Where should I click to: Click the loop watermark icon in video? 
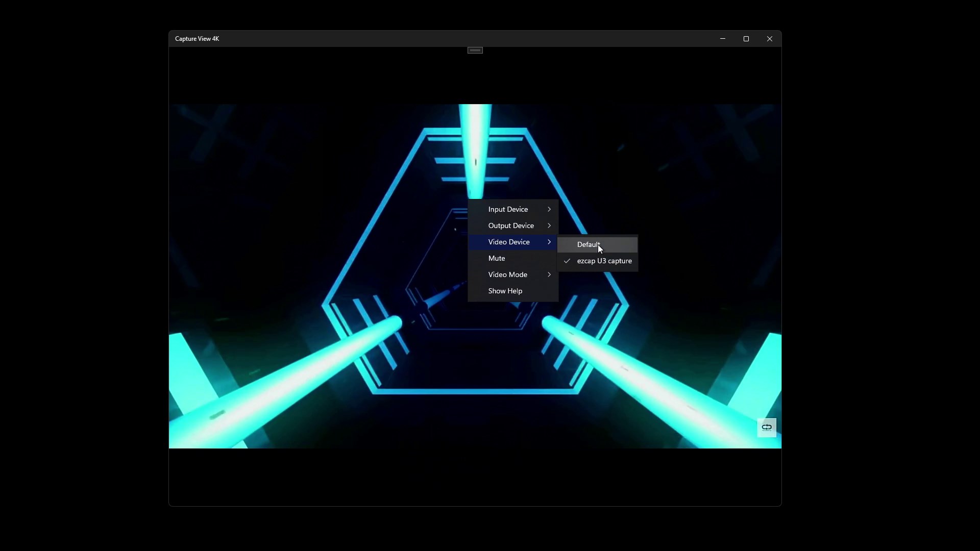point(766,428)
